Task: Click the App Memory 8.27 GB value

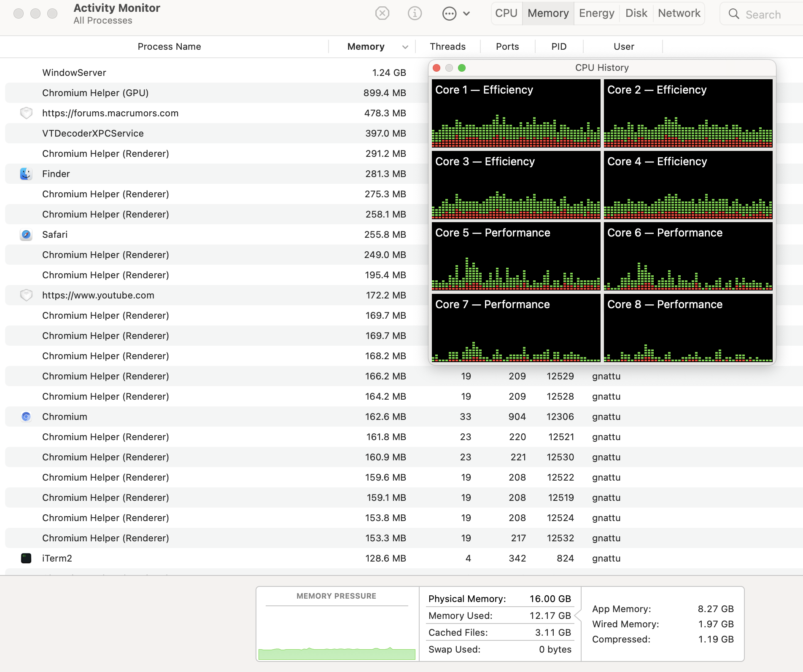Action: coord(716,609)
